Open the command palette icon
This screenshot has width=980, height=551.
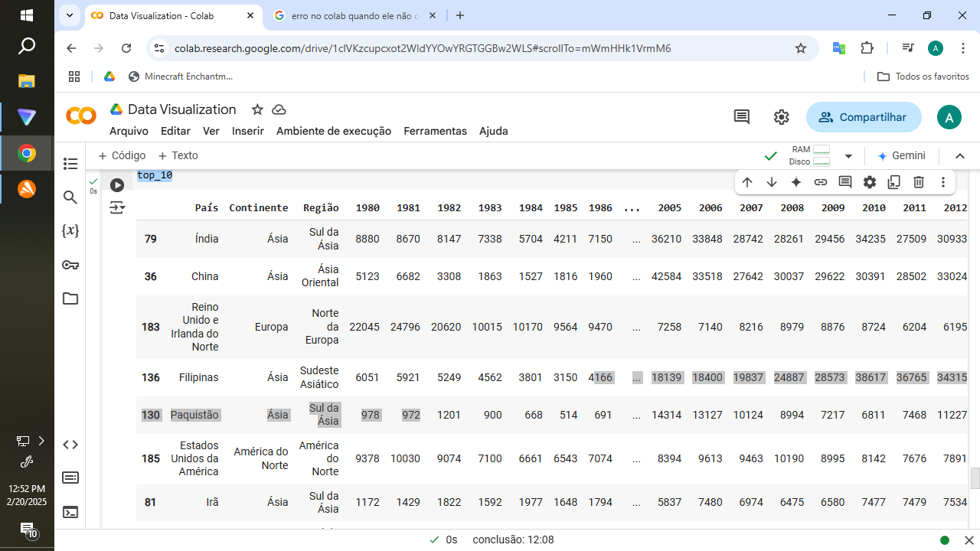pyautogui.click(x=70, y=478)
